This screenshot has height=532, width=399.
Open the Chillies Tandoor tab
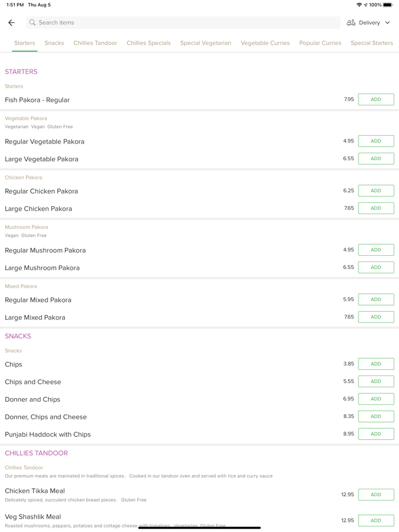point(95,43)
